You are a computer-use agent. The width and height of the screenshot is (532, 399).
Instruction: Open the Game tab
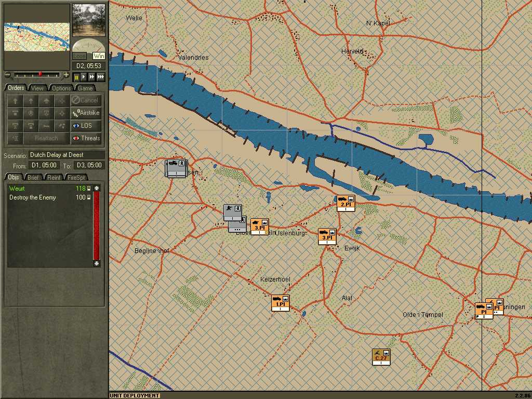click(x=85, y=88)
